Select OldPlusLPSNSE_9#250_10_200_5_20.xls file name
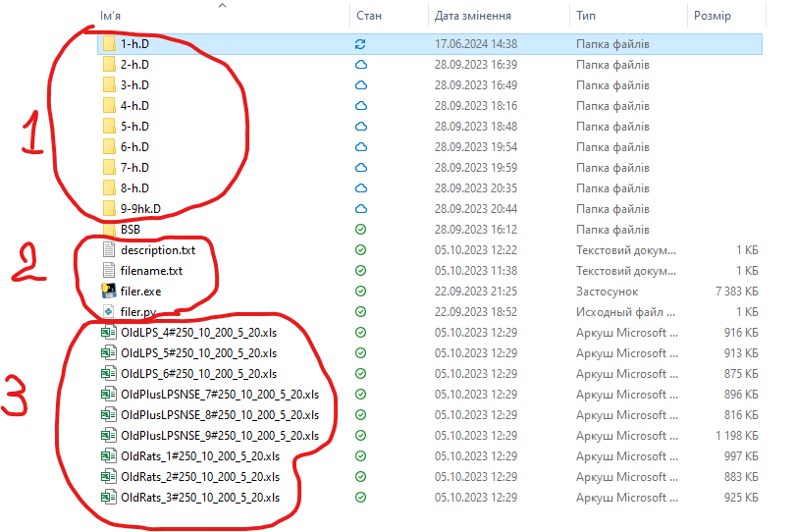Image resolution: width=794 pixels, height=532 pixels. pyautogui.click(x=220, y=436)
